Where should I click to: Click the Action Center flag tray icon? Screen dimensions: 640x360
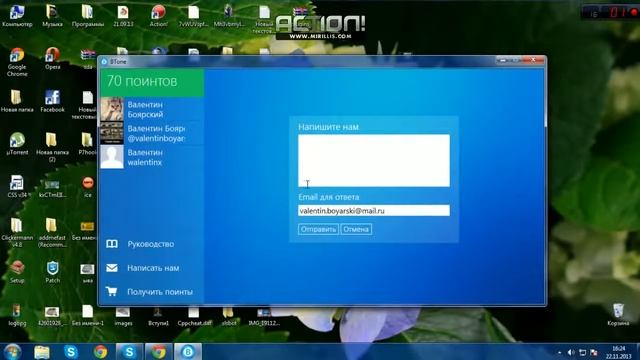[594, 352]
